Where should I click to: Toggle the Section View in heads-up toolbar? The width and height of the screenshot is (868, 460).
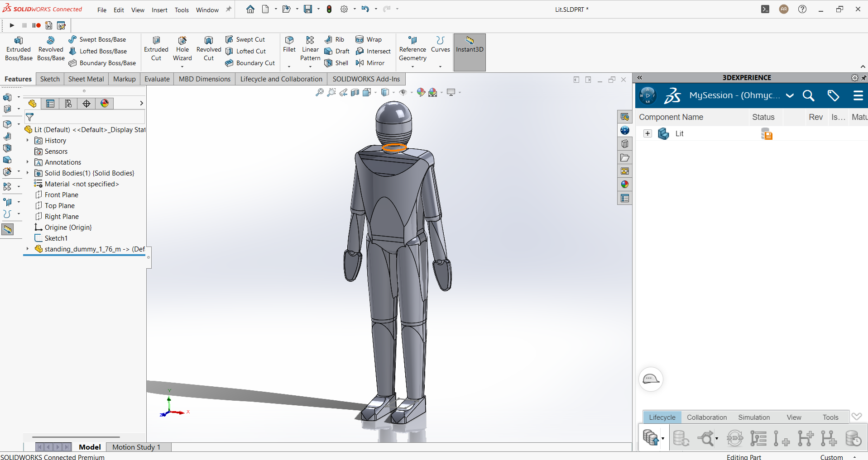coord(355,92)
